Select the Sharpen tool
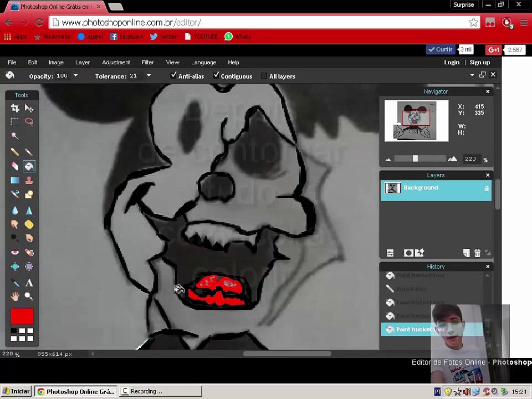 click(29, 211)
